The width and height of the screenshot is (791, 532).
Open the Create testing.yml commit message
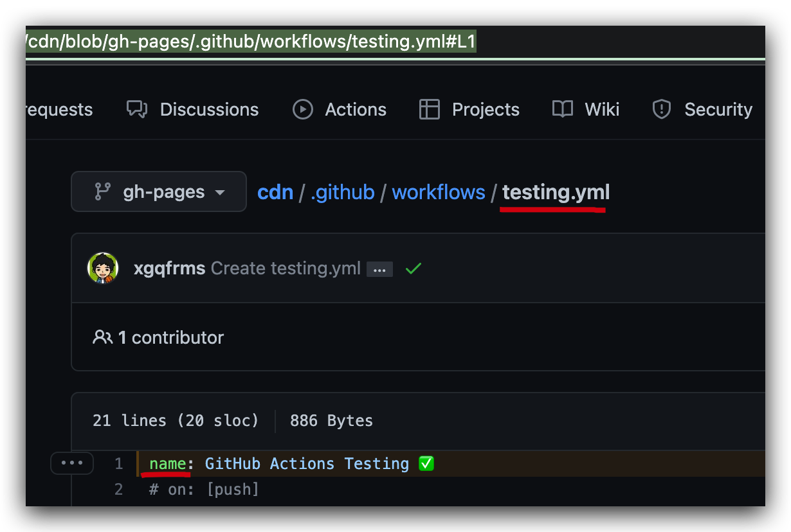(x=286, y=269)
